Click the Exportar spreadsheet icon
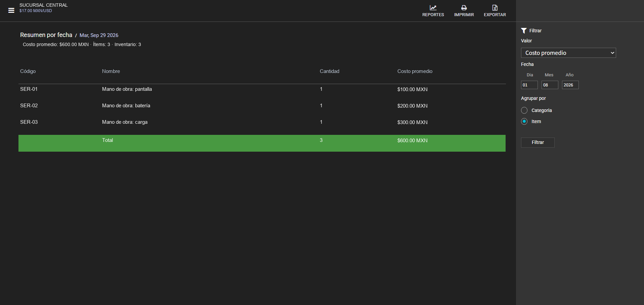The height and width of the screenshot is (305, 644). point(495,8)
